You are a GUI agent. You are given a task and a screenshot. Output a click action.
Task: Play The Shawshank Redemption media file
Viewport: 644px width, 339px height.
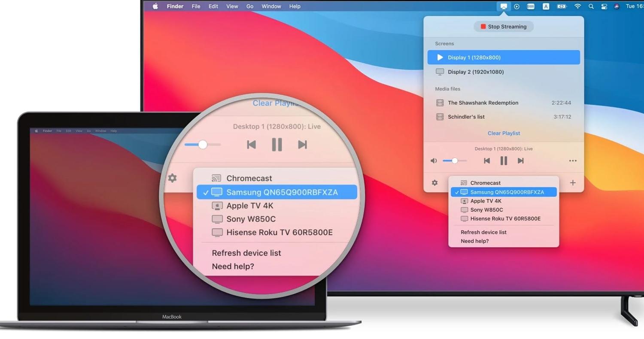point(504,103)
